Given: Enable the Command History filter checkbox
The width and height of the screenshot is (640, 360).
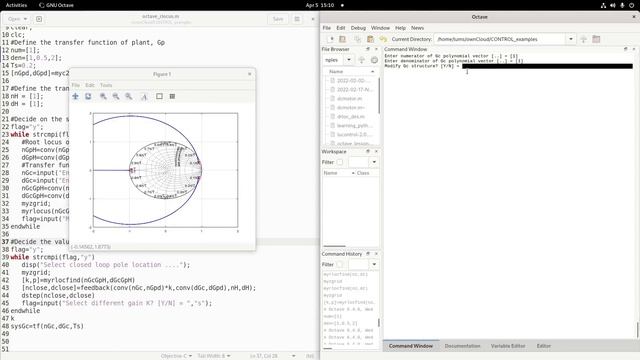Looking at the screenshot, I should [340, 264].
